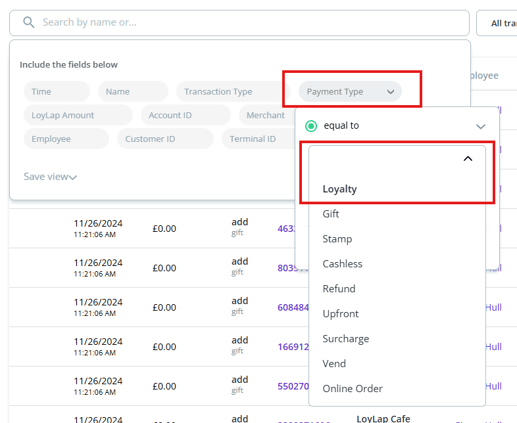
Task: Choose Loyalty from payment type list
Action: pos(340,189)
